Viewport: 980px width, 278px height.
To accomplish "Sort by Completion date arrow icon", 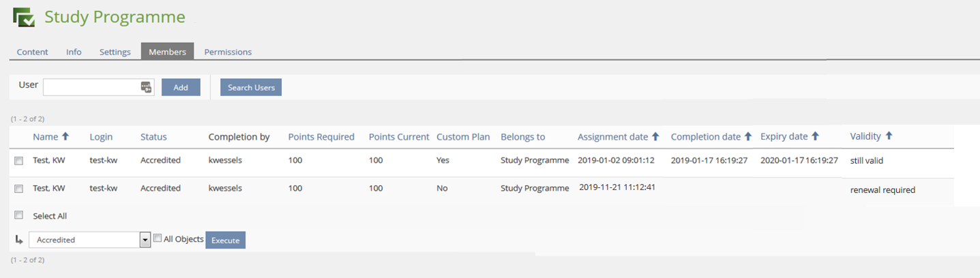I will point(747,136).
